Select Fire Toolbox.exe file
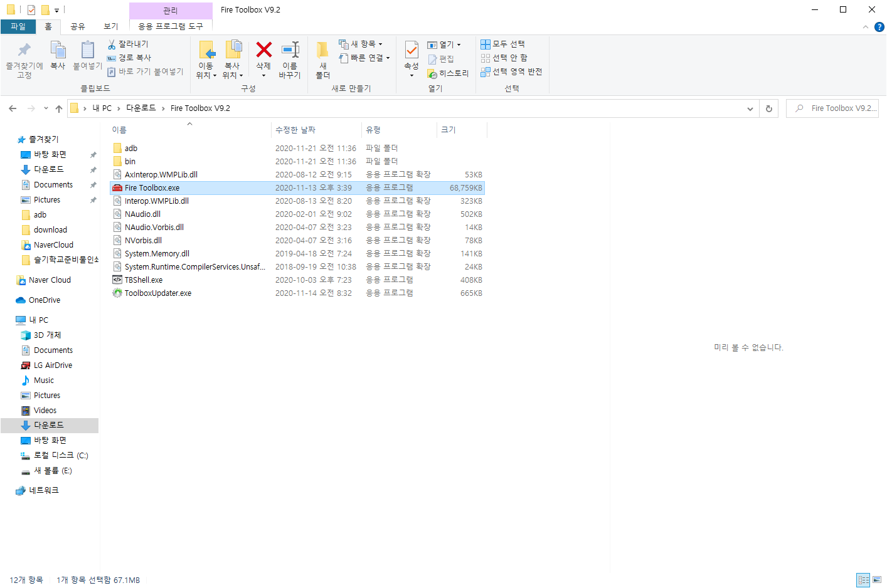Screen dimensions: 887x588 [297, 188]
